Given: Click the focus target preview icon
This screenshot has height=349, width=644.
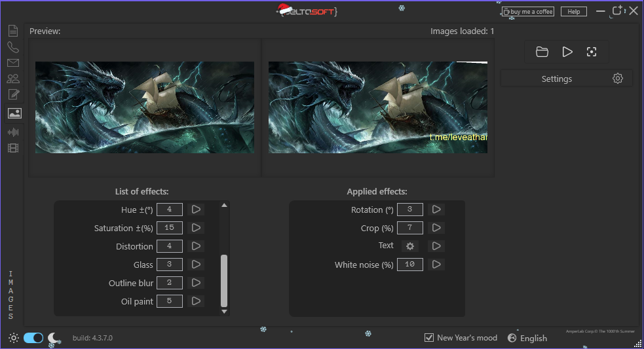Looking at the screenshot, I should (x=592, y=52).
